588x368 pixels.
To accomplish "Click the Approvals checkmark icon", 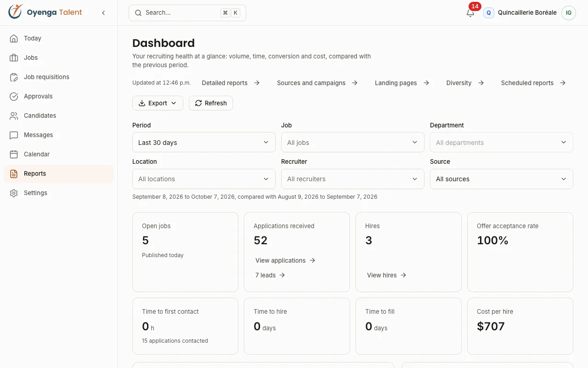I will tap(14, 96).
